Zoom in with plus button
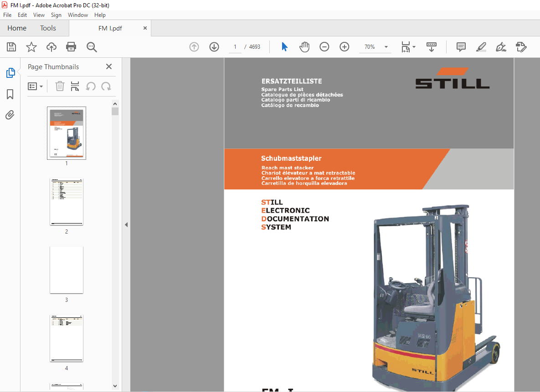Screen dimensions: 540x392 point(345,47)
